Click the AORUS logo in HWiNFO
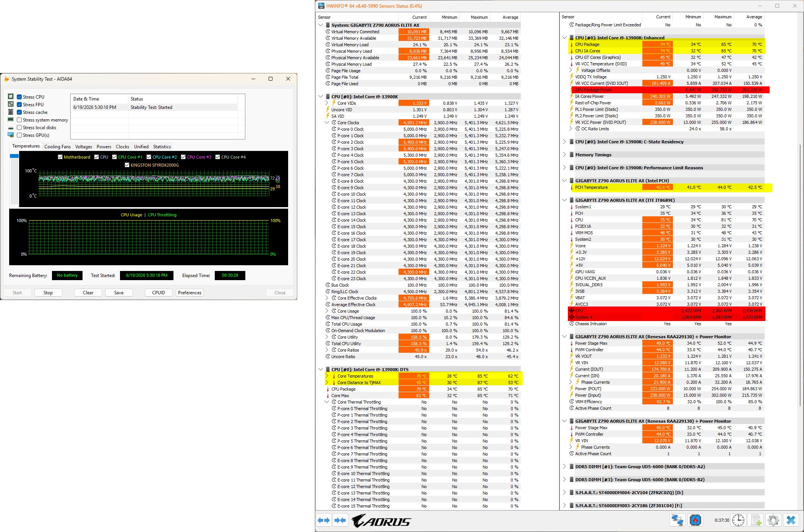 381,521
